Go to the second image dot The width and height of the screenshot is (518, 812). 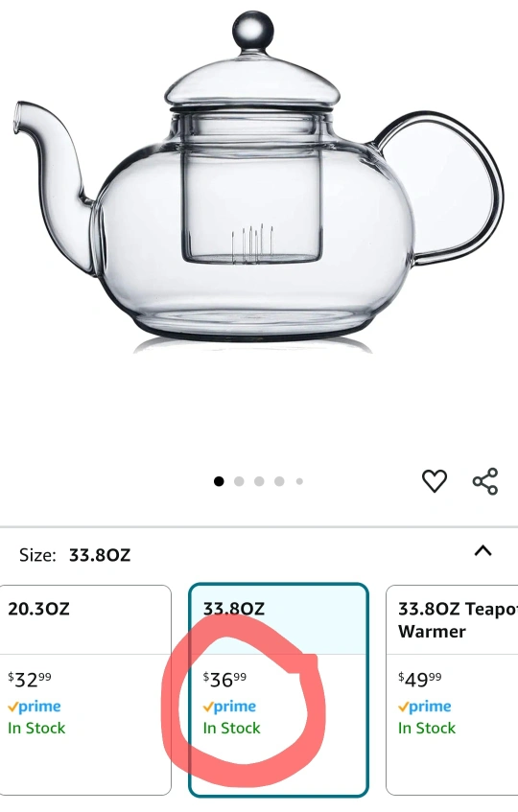click(x=239, y=481)
